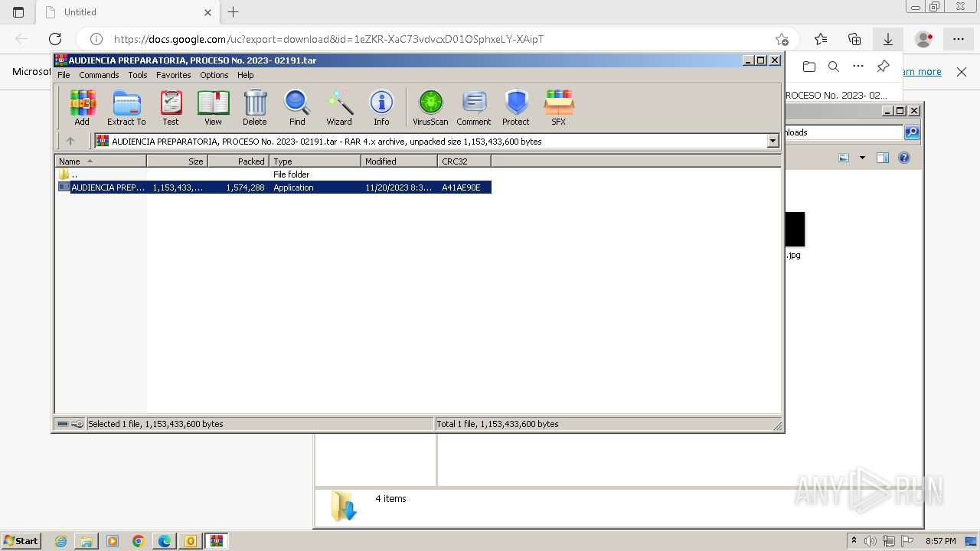Image resolution: width=980 pixels, height=551 pixels.
Task: Open browser Collections icon
Action: pyautogui.click(x=854, y=39)
